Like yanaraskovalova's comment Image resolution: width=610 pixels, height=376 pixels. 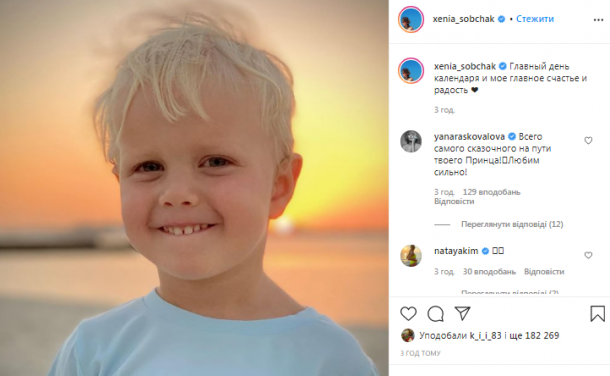[588, 140]
